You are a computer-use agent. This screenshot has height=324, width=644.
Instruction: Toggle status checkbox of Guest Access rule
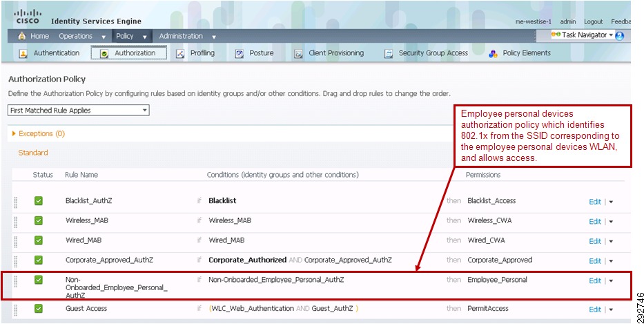coord(38,308)
